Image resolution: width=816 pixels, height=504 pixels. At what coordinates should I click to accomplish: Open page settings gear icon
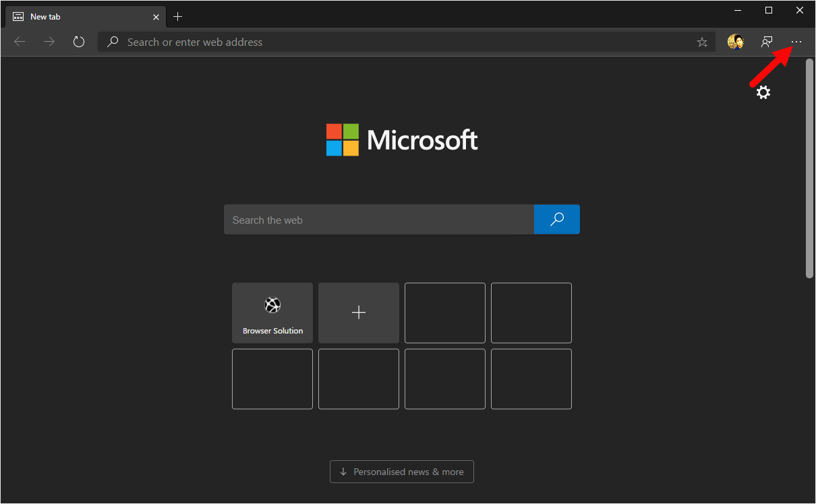pyautogui.click(x=763, y=92)
